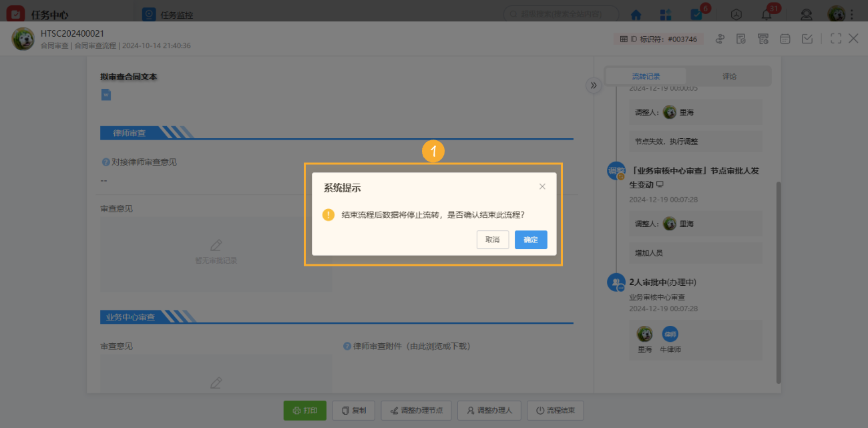Screen dimensions: 868x428
Task: Click the task icon showing badge 6
Action: point(696,14)
